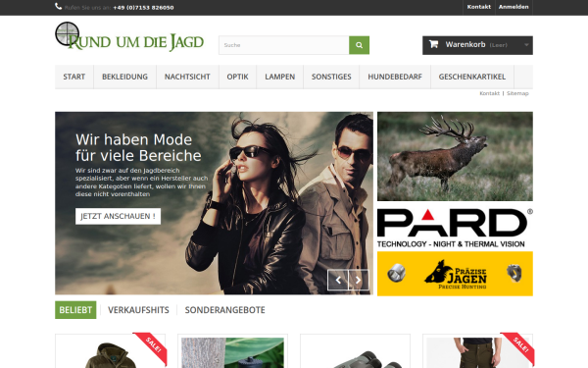Go to previous slide with left arrow
Image resolution: width=588 pixels, height=368 pixels.
click(338, 280)
